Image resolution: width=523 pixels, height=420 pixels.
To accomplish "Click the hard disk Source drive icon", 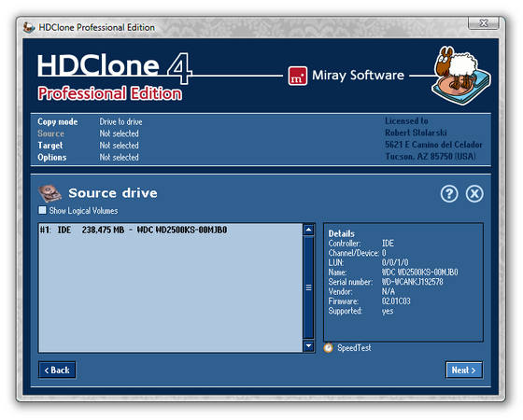I will 50,194.
